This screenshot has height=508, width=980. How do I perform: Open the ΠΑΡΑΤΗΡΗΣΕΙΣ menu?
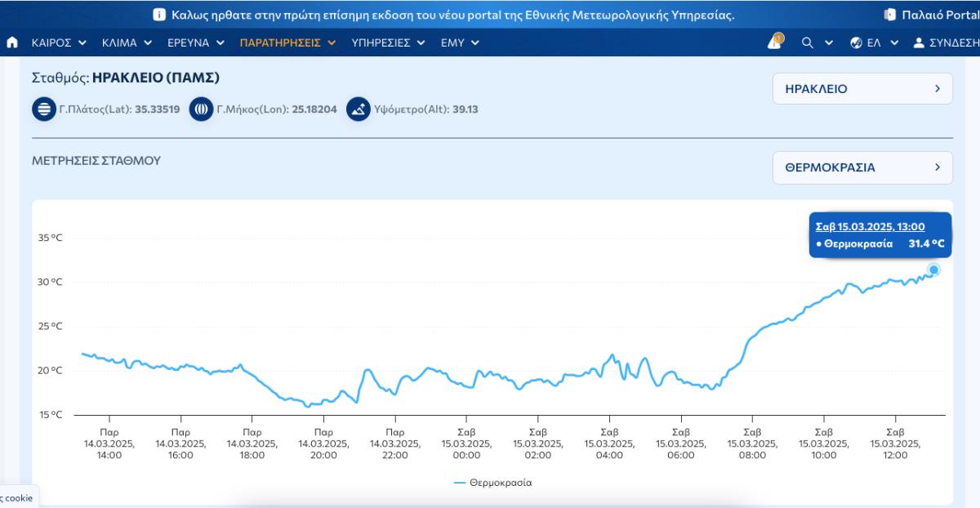287,42
